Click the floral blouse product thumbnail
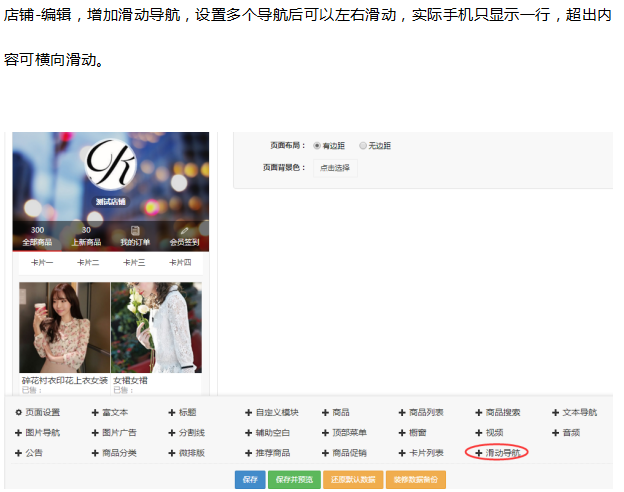 [64, 327]
